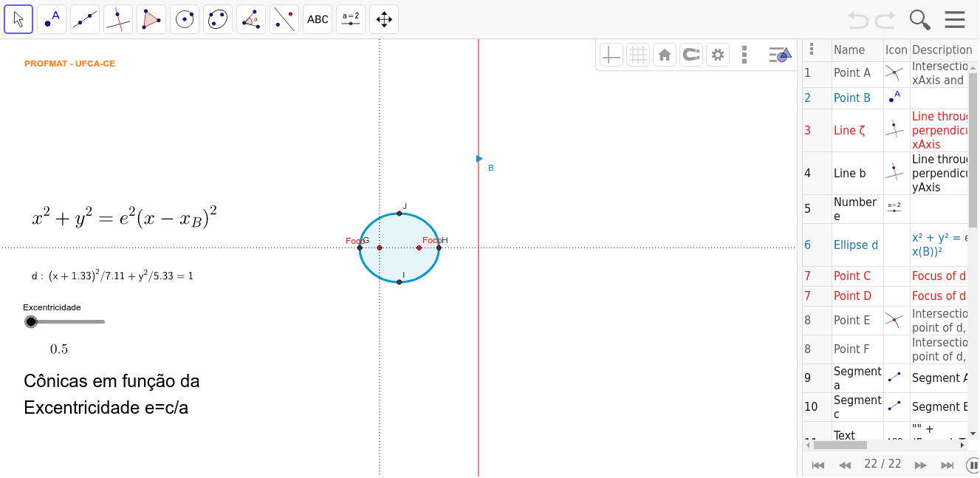Select Point B row in protocol

click(x=885, y=98)
